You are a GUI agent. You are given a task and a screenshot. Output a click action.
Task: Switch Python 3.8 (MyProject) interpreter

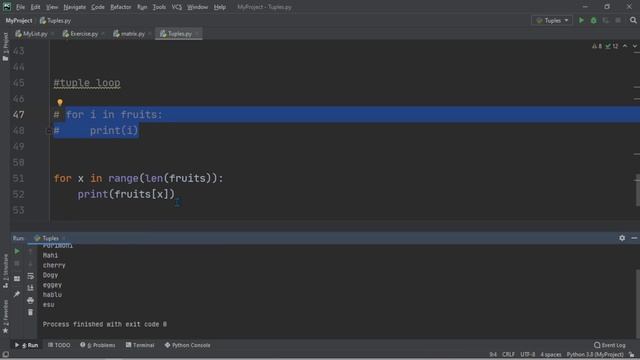pyautogui.click(x=595, y=355)
